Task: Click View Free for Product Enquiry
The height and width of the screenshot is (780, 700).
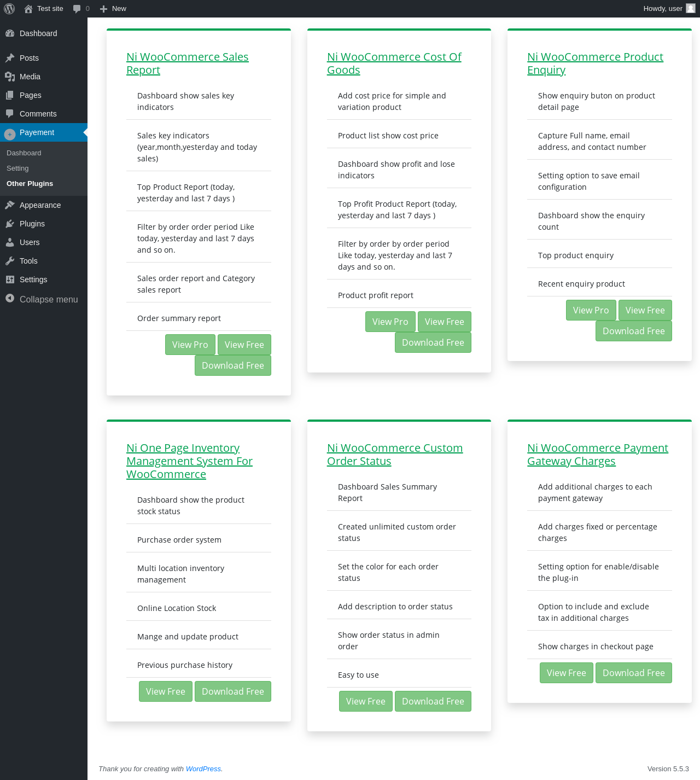Action: pos(645,310)
